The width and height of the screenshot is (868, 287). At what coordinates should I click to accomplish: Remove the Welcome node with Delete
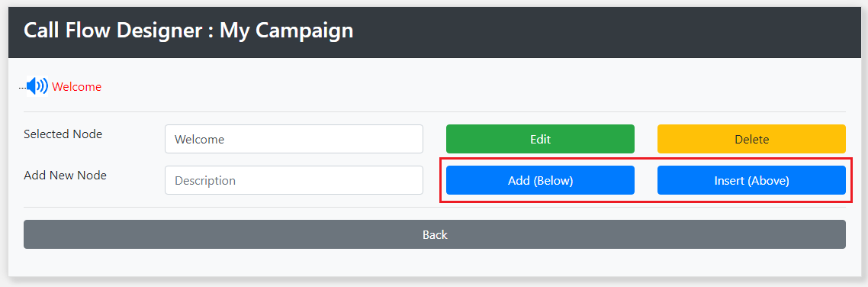click(x=751, y=139)
